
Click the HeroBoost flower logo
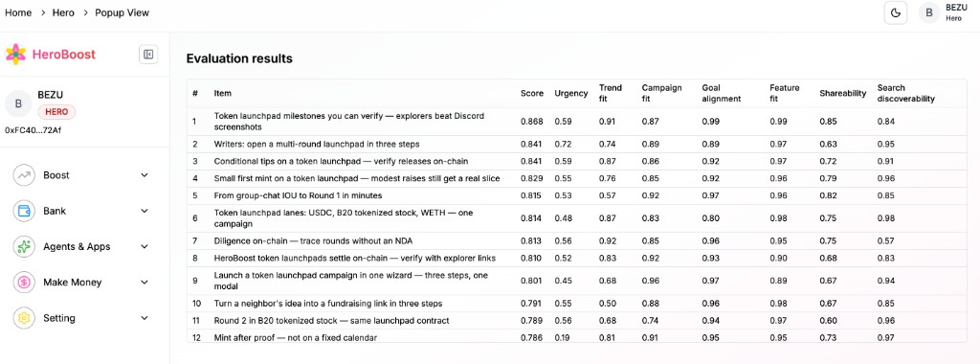[x=15, y=55]
